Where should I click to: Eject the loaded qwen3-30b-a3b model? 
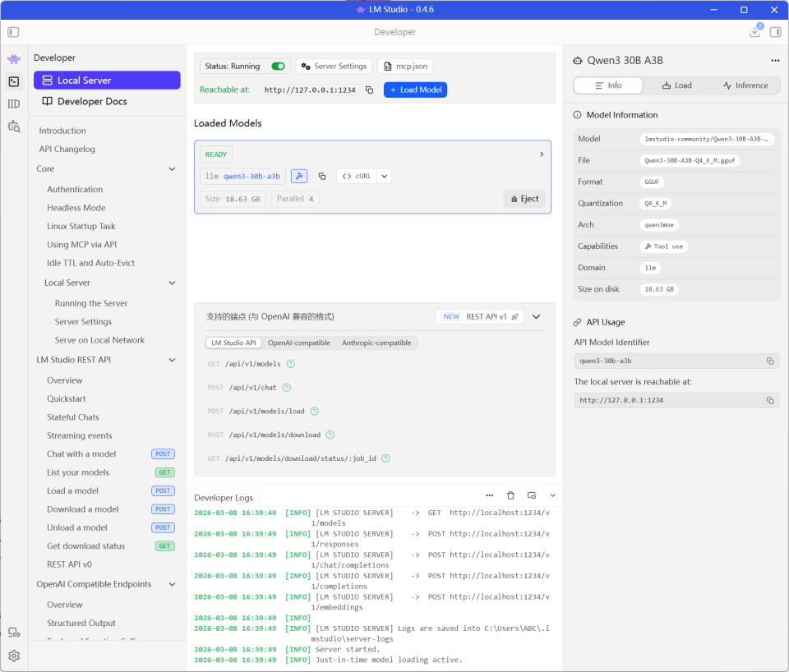point(524,199)
